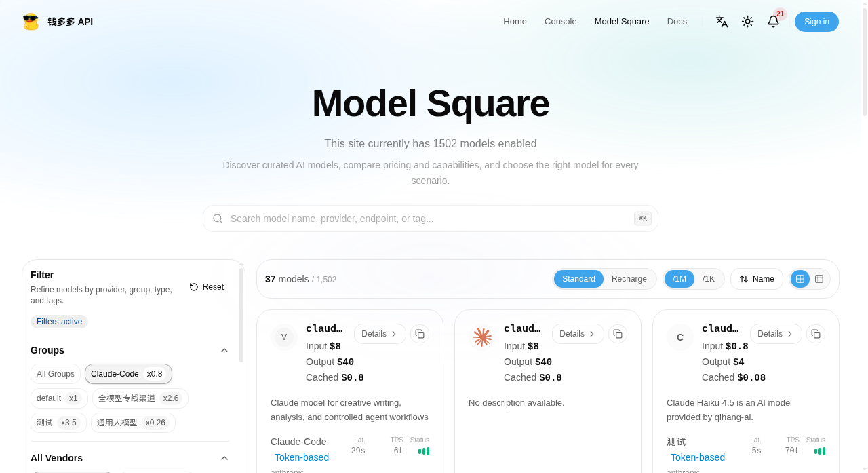Viewport: 868px width, 473px height.
Task: Open the Name sort dropdown
Action: (757, 279)
